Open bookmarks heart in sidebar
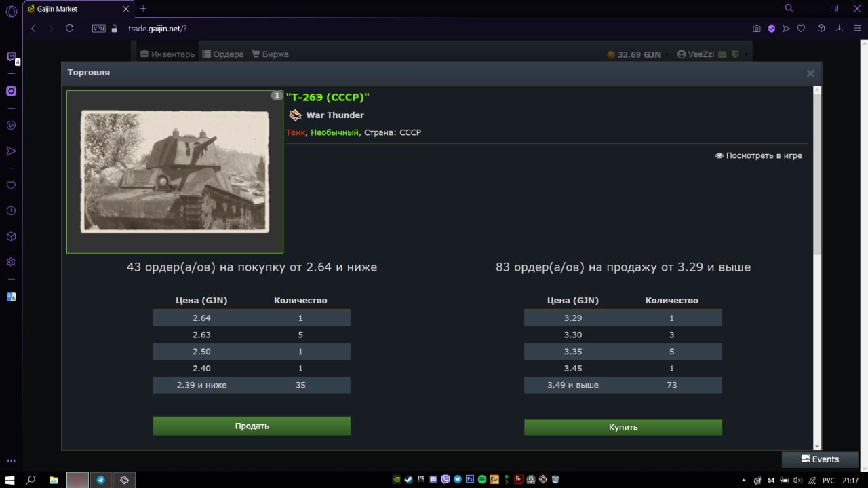The width and height of the screenshot is (868, 488). (x=11, y=185)
